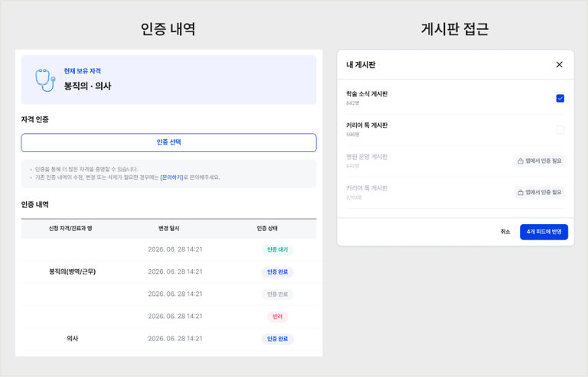Click the 봉직의 · 의사 qualification text

[x=87, y=86]
